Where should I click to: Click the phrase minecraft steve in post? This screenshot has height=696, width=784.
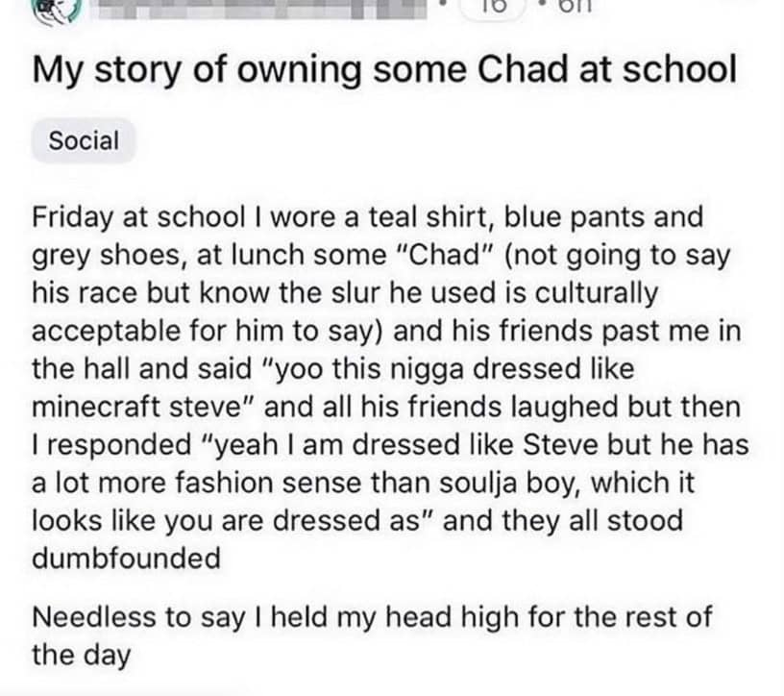click(141, 408)
